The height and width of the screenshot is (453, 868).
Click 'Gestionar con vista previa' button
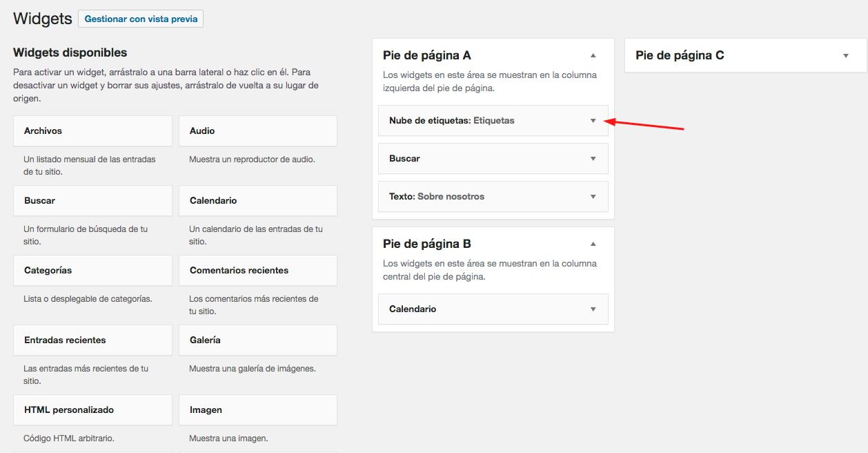140,19
